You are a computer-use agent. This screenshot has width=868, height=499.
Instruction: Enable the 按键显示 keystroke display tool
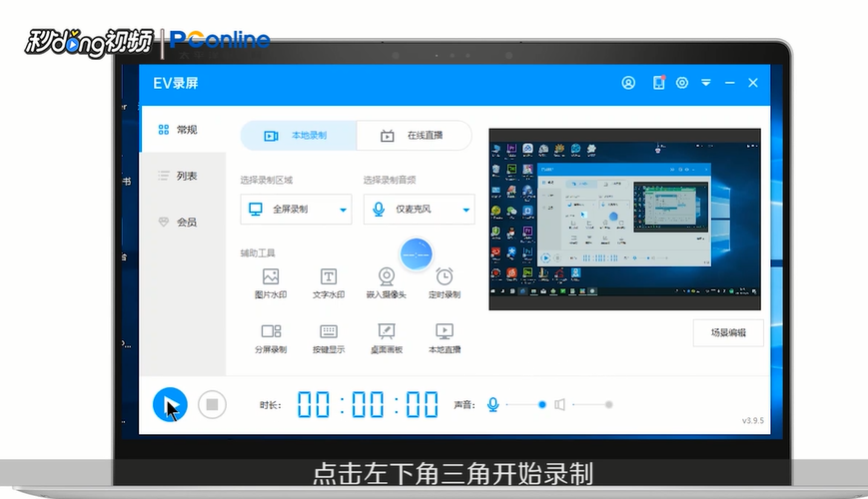[329, 338]
